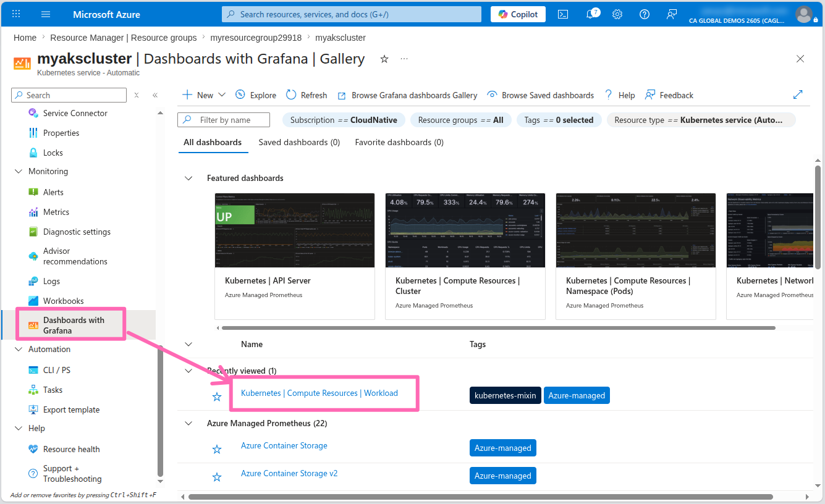The width and height of the screenshot is (825, 504).
Task: Click the sidebar expand/collapse-all arrows icon
Action: click(137, 95)
